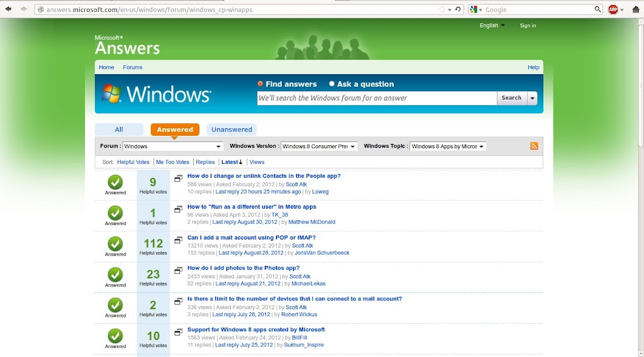Click thread icon beside People app question

coord(178,178)
